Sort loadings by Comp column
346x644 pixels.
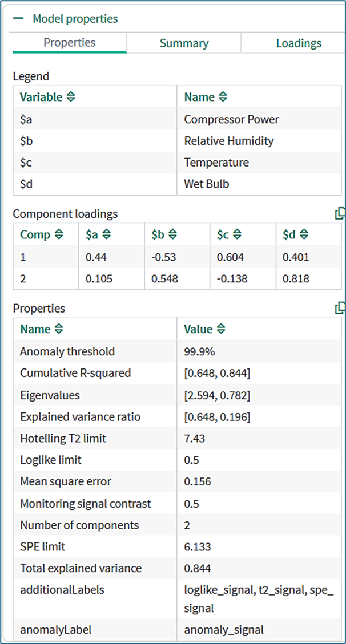pos(58,234)
